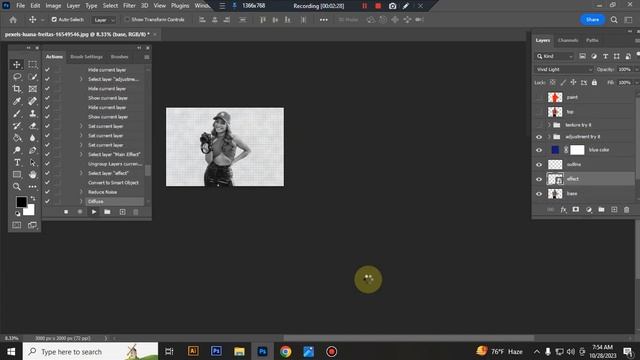The height and width of the screenshot is (360, 640).
Task: Add a layer style with fx button
Action: (563, 209)
